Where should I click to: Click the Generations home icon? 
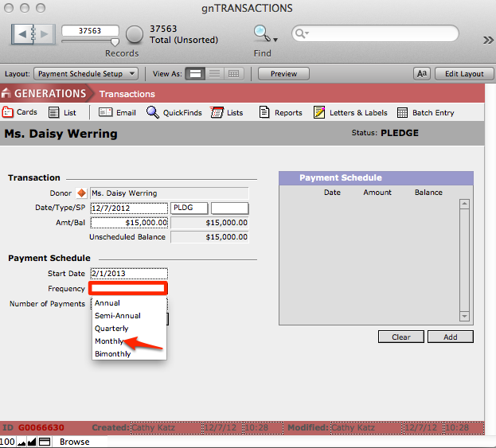pyautogui.click(x=7, y=94)
